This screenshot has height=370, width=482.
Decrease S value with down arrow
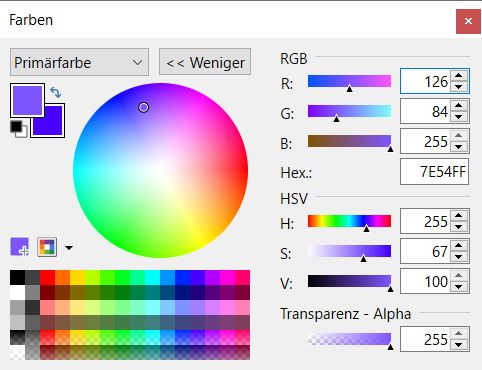tap(459, 257)
